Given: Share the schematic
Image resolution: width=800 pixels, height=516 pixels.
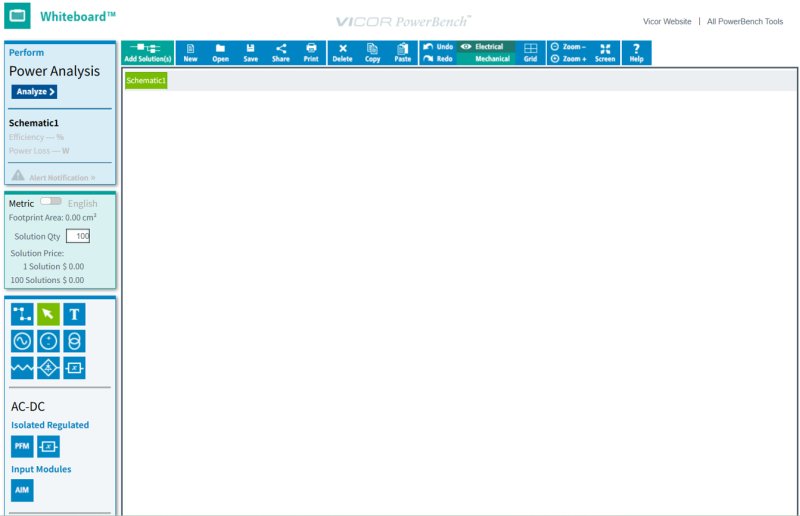Looking at the screenshot, I should [281, 53].
